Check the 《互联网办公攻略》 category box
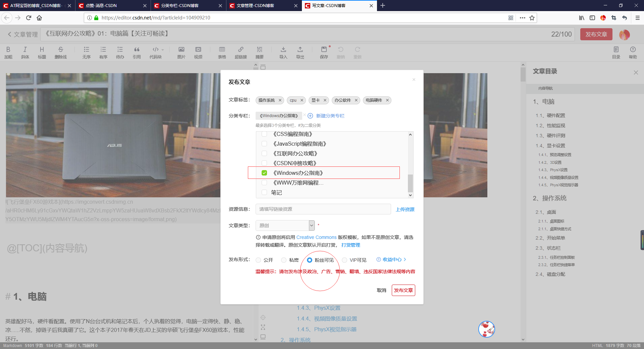The image size is (644, 349). pos(264,153)
